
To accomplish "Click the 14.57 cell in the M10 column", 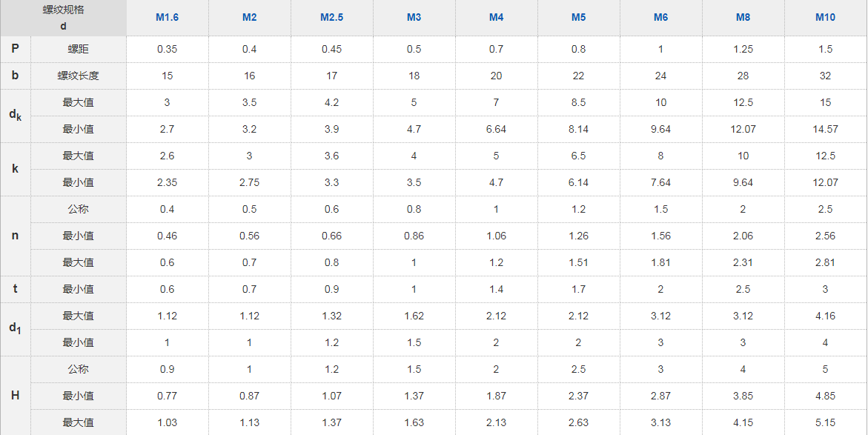I will tap(825, 129).
